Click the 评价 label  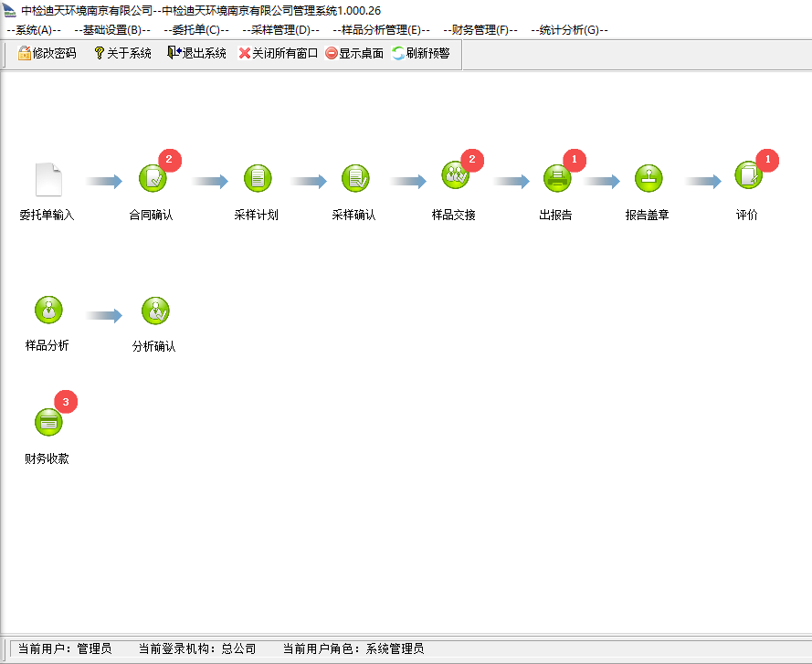[x=747, y=215]
